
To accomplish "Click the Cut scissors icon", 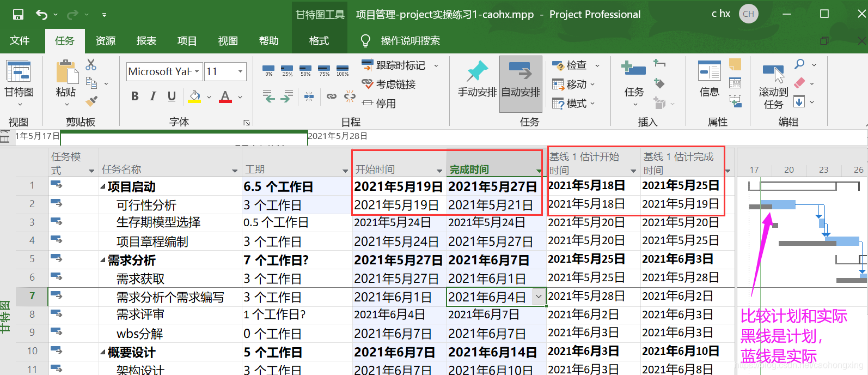I will (x=91, y=65).
